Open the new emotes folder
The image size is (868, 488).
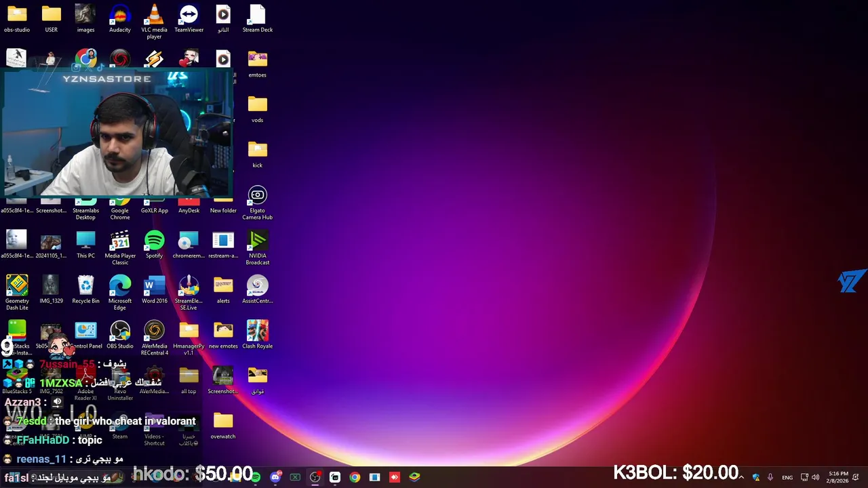pyautogui.click(x=223, y=335)
